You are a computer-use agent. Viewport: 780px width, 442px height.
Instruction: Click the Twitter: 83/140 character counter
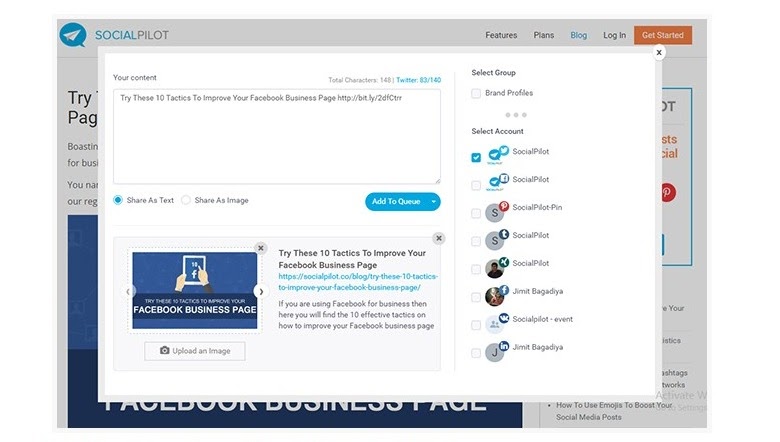tap(418, 80)
